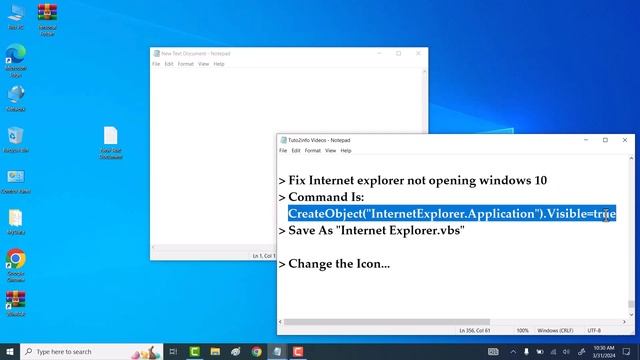
Task: Click left scroll arrow in Tuto2info Notepad
Action: 280,322
